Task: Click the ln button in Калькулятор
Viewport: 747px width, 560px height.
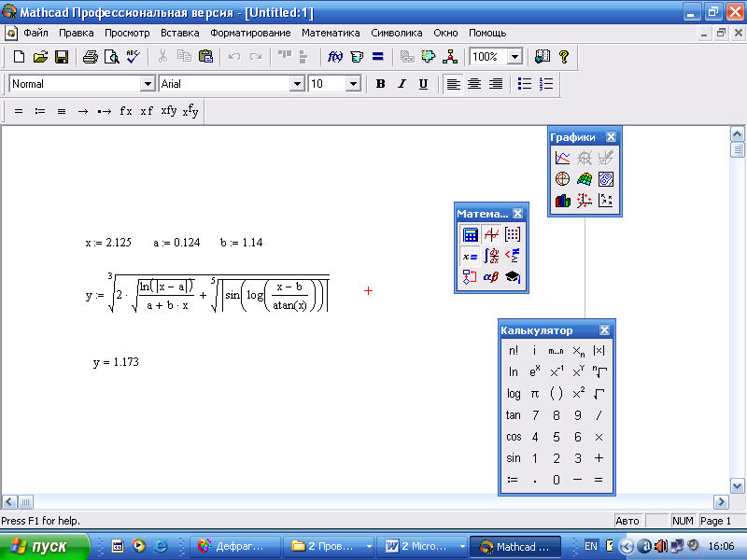Action: click(513, 371)
